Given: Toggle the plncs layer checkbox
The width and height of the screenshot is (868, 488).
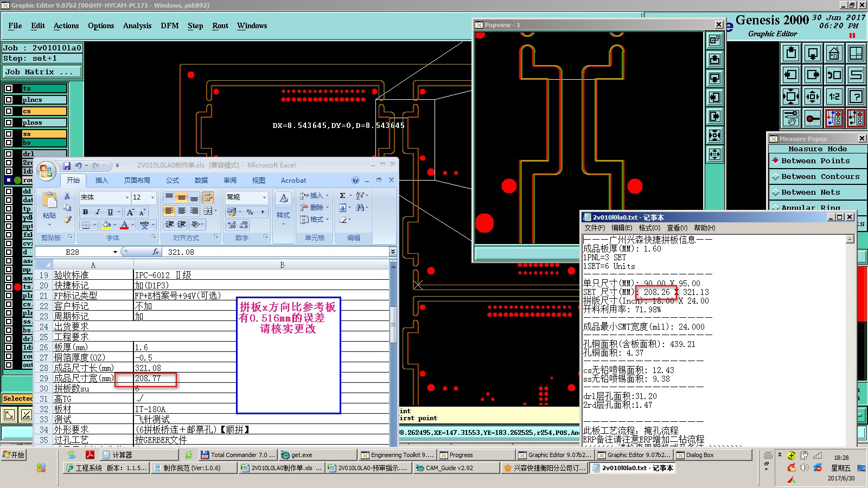Looking at the screenshot, I should [x=9, y=100].
